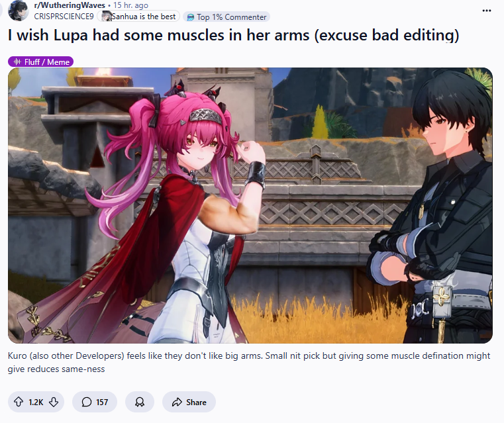The image size is (504, 423).
Task: Click the Sanhua is the best user flair
Action: pyautogui.click(x=138, y=17)
